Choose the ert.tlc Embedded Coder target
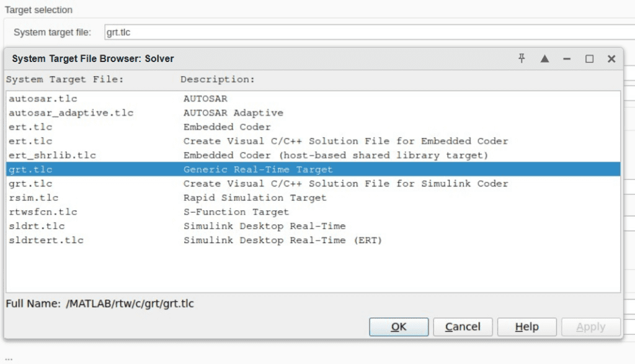 (186, 127)
